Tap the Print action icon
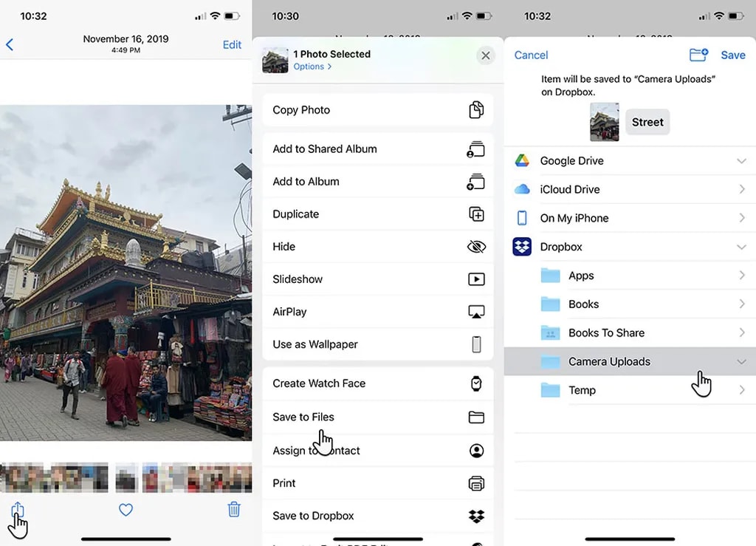The width and height of the screenshot is (756, 546). pos(476,483)
